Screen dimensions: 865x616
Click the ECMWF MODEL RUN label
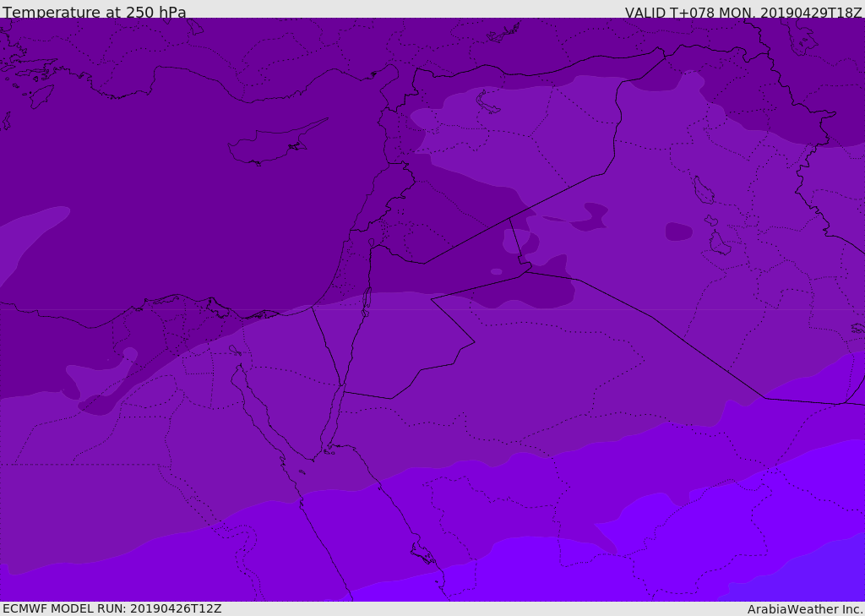tap(112, 608)
